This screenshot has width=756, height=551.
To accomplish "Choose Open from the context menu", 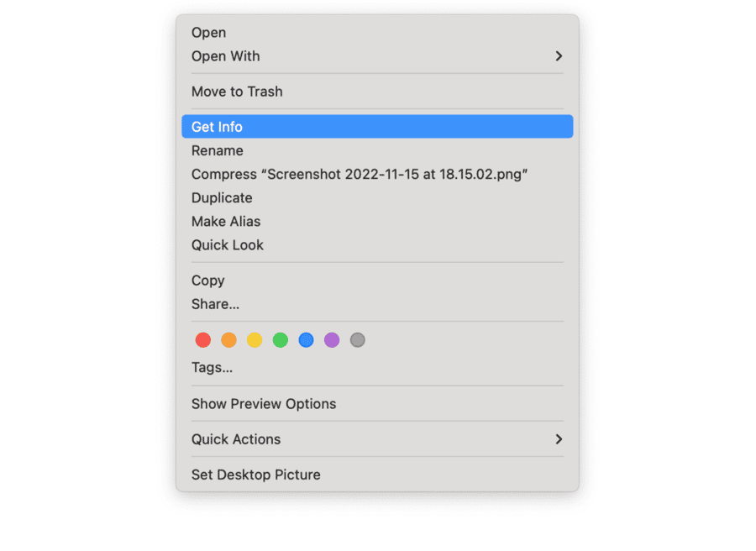I will [209, 33].
